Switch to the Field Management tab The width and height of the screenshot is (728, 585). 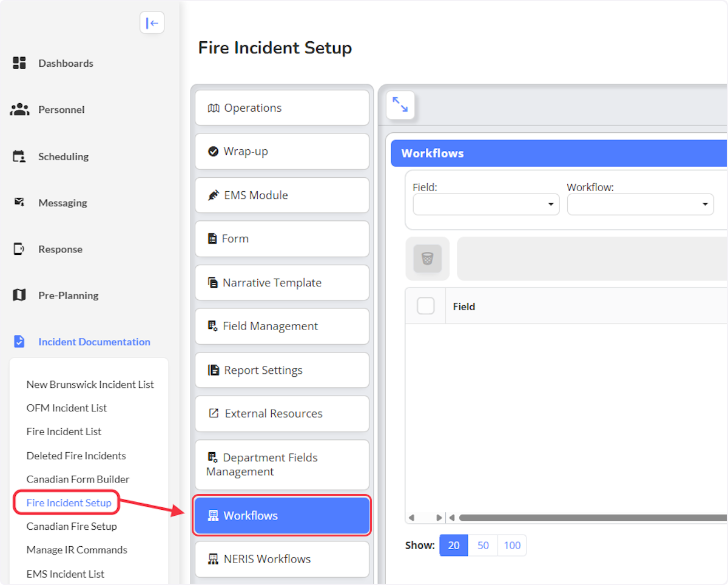point(282,326)
